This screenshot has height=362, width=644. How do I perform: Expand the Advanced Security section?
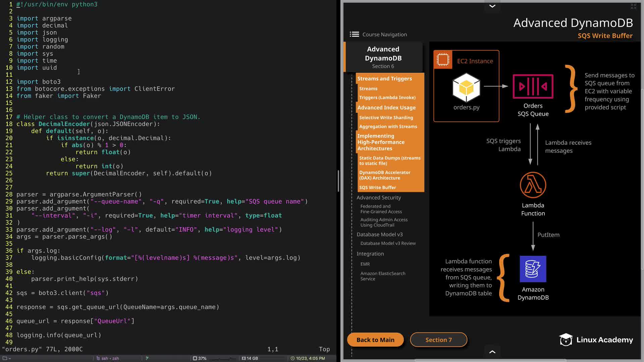pos(379,198)
